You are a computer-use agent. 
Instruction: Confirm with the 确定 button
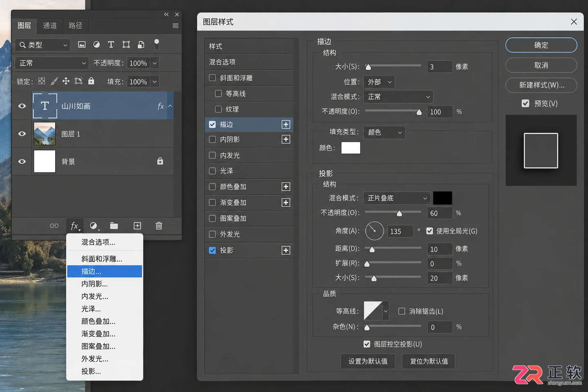[x=541, y=45]
